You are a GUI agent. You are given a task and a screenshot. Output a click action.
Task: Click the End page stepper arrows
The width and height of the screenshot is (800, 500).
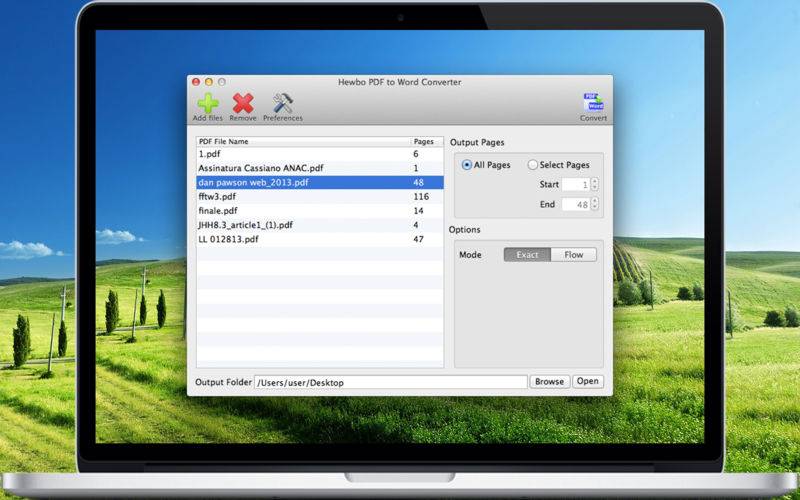pyautogui.click(x=594, y=205)
